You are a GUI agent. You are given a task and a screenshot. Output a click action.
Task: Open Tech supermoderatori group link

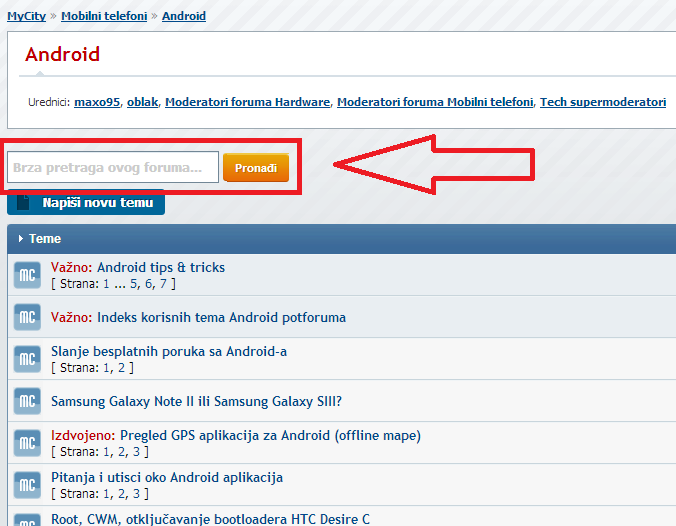click(603, 102)
